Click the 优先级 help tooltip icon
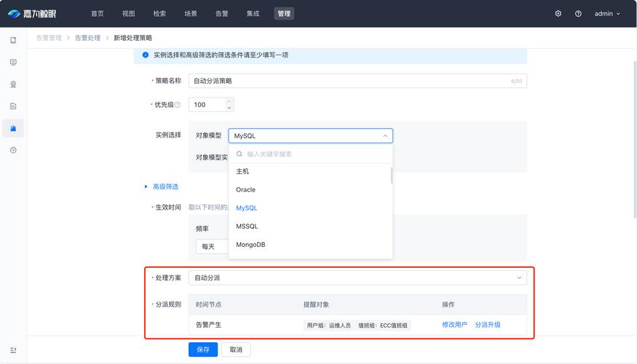The height and width of the screenshot is (364, 637). 178,104
